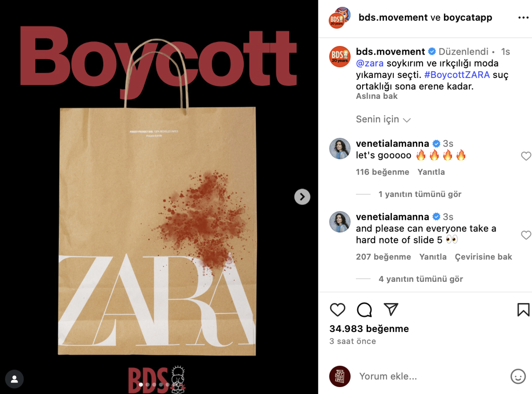Save the post with the bookmark icon
The width and height of the screenshot is (532, 394).
point(523,310)
